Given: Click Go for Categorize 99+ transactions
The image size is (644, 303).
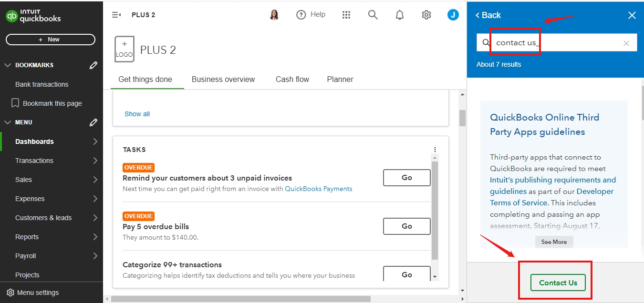Looking at the screenshot, I should point(407,274).
